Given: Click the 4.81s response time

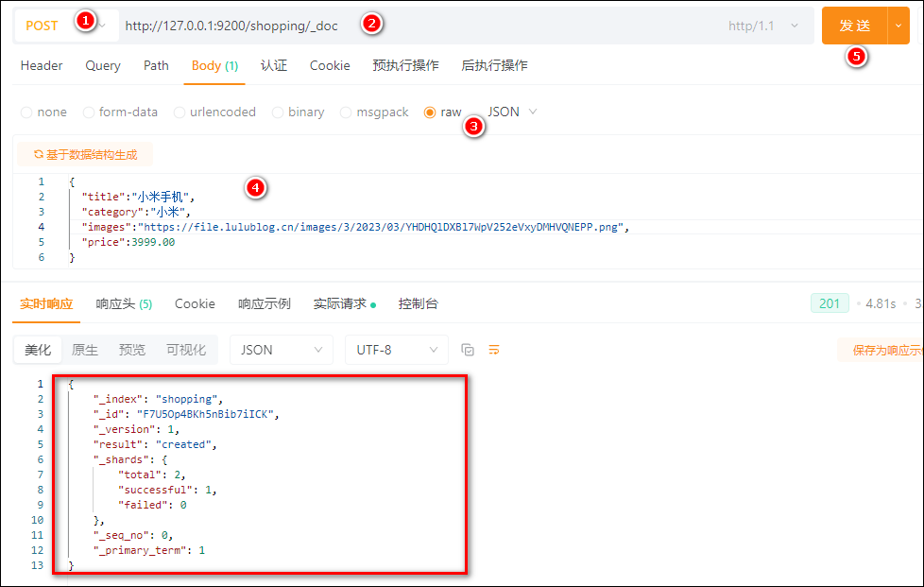Looking at the screenshot, I should (x=881, y=304).
